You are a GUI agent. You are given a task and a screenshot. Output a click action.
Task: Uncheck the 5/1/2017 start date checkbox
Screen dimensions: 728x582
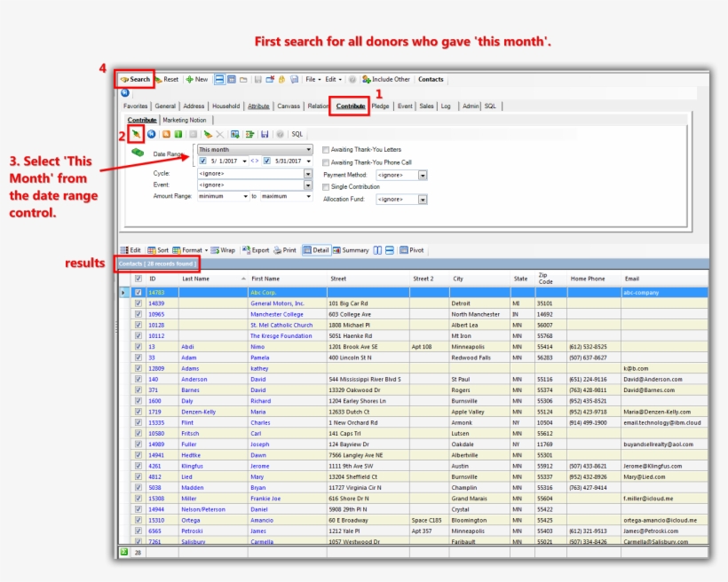pyautogui.click(x=202, y=160)
